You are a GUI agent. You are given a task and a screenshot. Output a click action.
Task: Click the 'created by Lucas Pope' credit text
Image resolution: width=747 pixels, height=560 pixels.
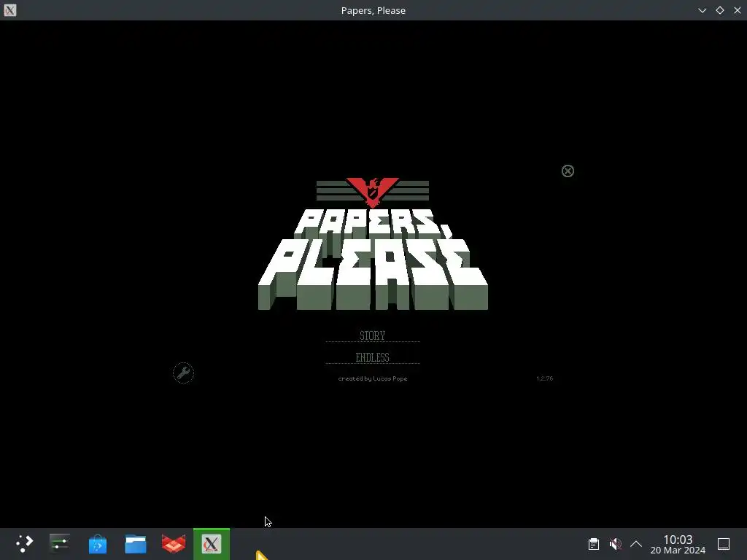(x=373, y=378)
